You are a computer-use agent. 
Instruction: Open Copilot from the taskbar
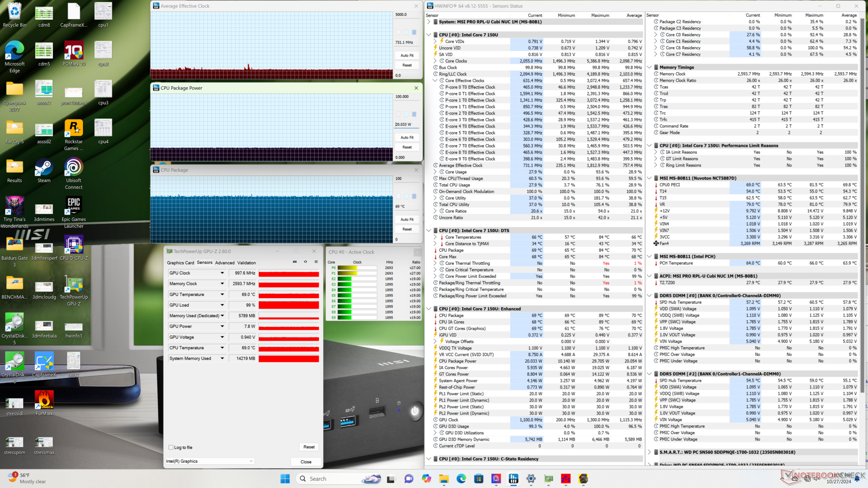tap(426, 479)
